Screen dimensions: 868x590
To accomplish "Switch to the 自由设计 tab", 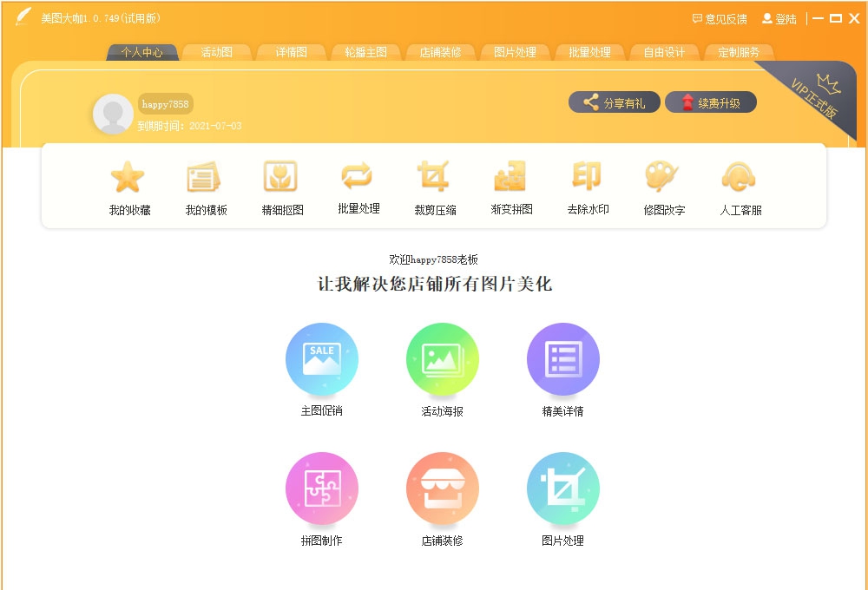I will 664,52.
